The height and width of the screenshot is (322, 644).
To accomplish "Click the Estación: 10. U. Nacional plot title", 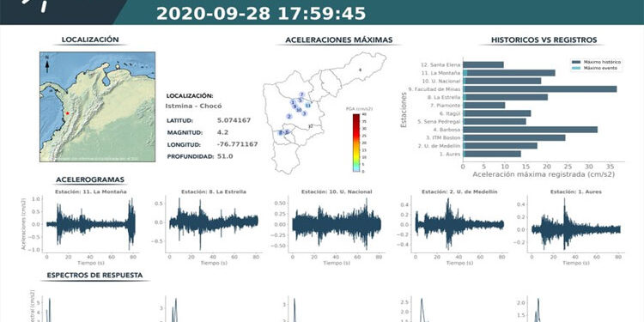I will [337, 191].
